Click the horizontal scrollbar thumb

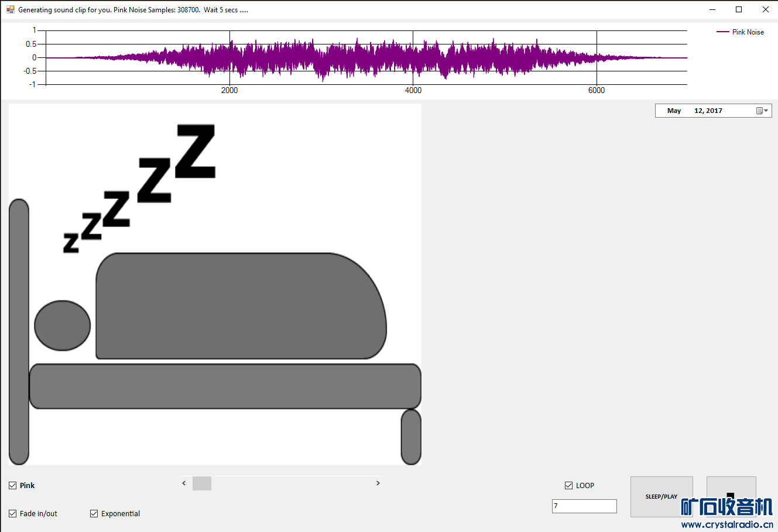(x=202, y=483)
